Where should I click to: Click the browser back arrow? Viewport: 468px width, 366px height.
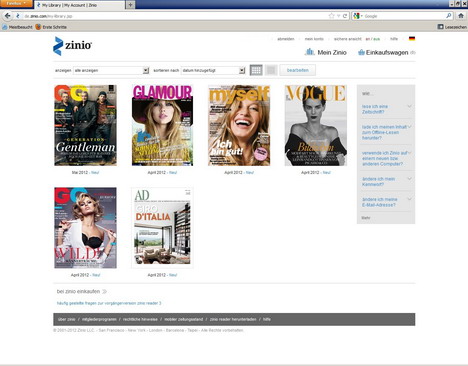click(x=7, y=16)
